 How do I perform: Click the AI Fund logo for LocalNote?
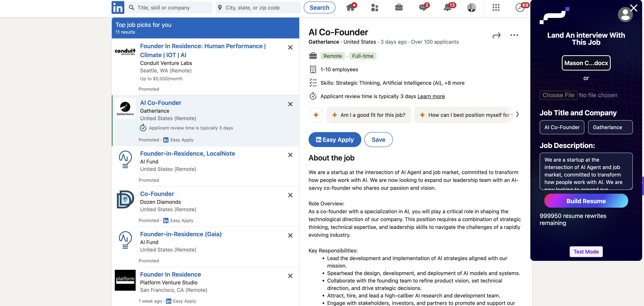(125, 159)
